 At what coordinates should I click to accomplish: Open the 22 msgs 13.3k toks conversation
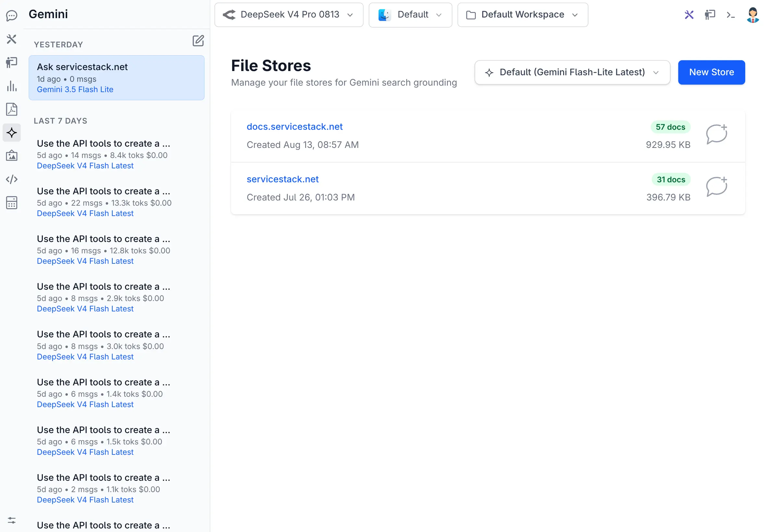click(117, 202)
